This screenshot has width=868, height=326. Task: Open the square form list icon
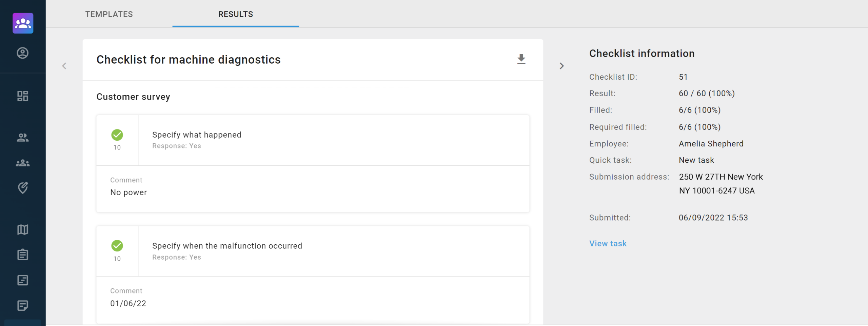point(23,280)
